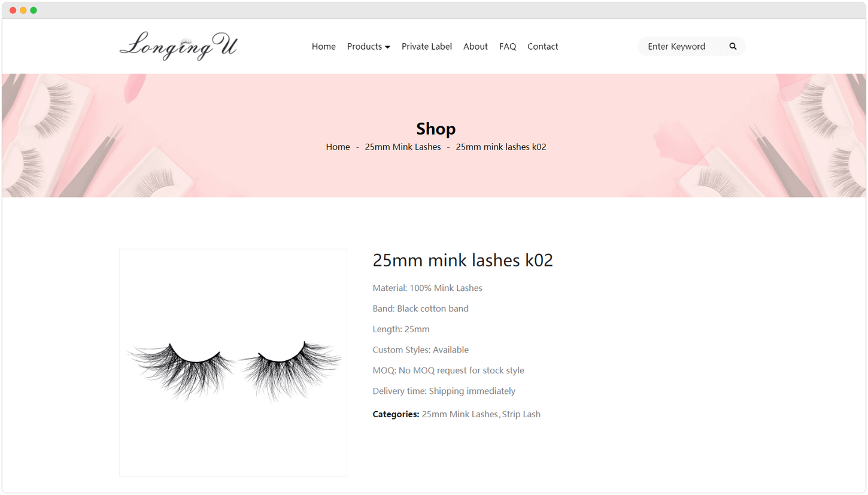Select Contact in the navigation
The image size is (868, 495).
pyautogui.click(x=543, y=47)
